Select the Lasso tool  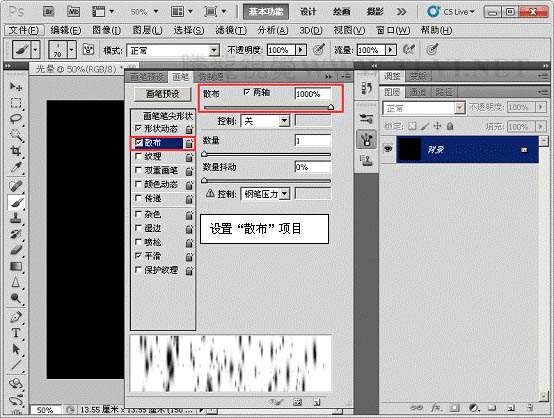pyautogui.click(x=16, y=119)
